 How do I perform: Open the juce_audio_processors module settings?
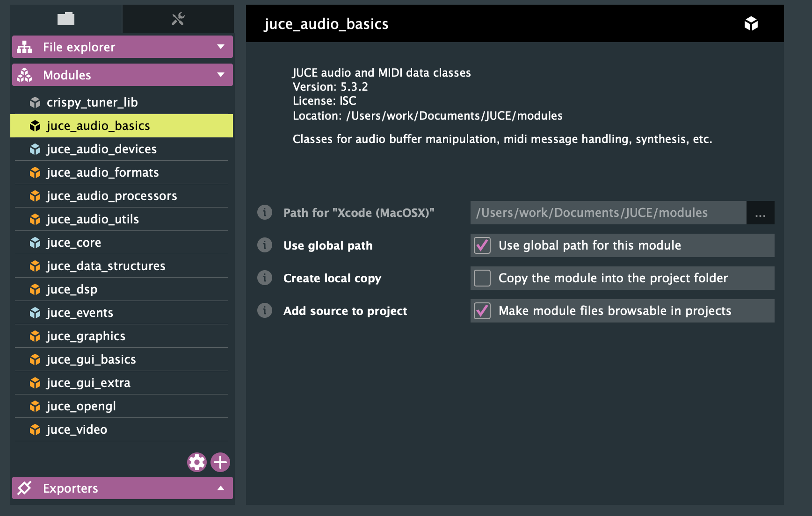click(x=122, y=196)
